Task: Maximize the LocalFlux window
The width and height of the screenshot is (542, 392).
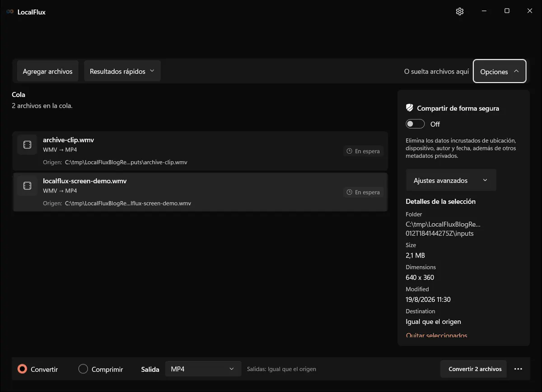Action: point(507,11)
